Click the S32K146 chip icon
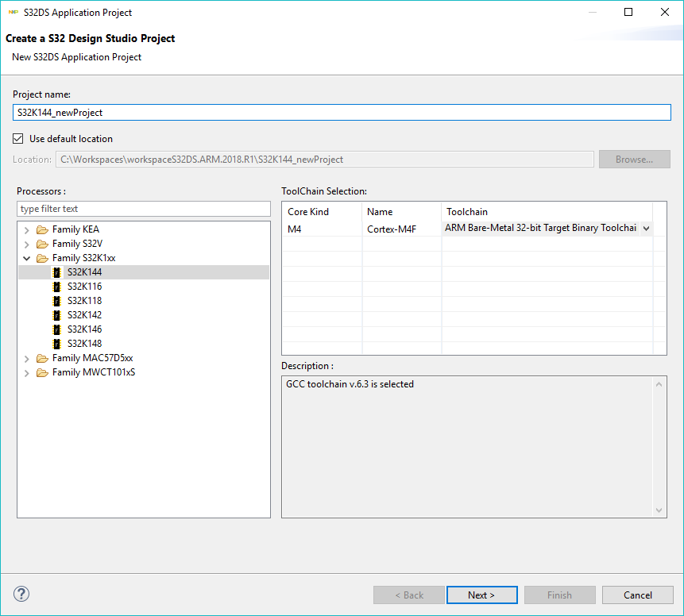This screenshot has width=684, height=616. pos(56,329)
